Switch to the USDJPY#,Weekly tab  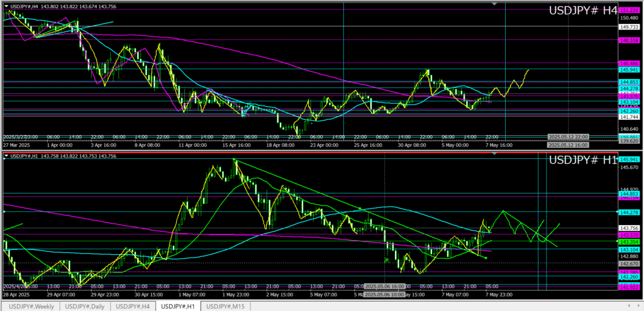pyautogui.click(x=31, y=306)
